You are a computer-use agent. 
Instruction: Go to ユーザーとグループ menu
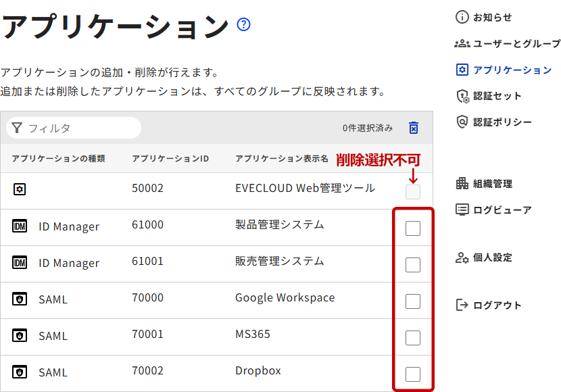[x=516, y=44]
